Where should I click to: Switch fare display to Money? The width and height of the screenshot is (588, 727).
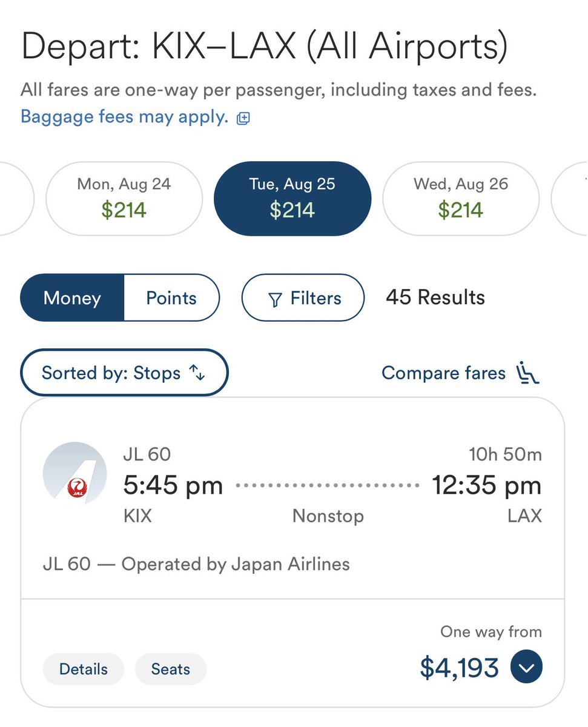(72, 297)
